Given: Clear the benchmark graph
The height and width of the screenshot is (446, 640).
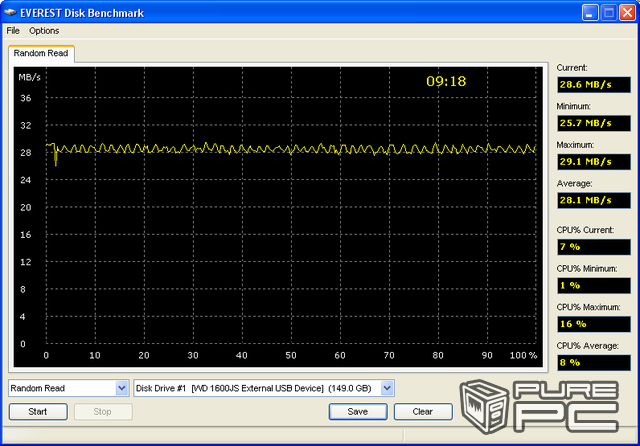Looking at the screenshot, I should (423, 411).
